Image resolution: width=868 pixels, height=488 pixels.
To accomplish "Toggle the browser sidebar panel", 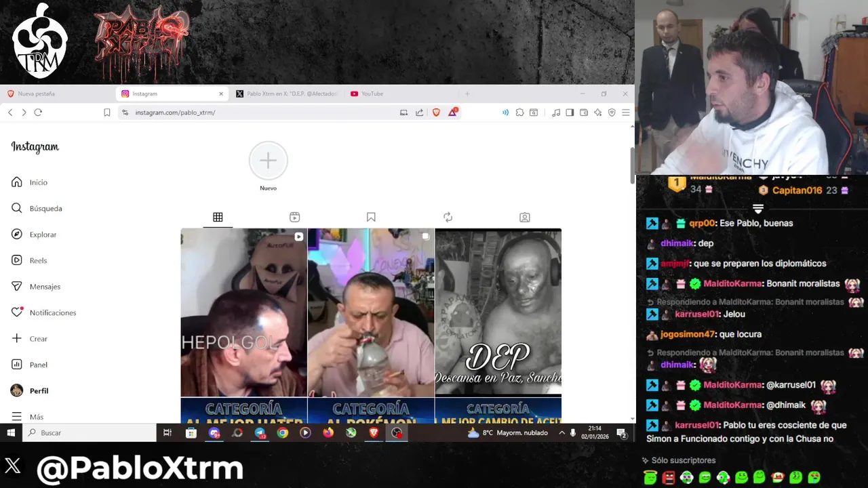I will click(570, 113).
